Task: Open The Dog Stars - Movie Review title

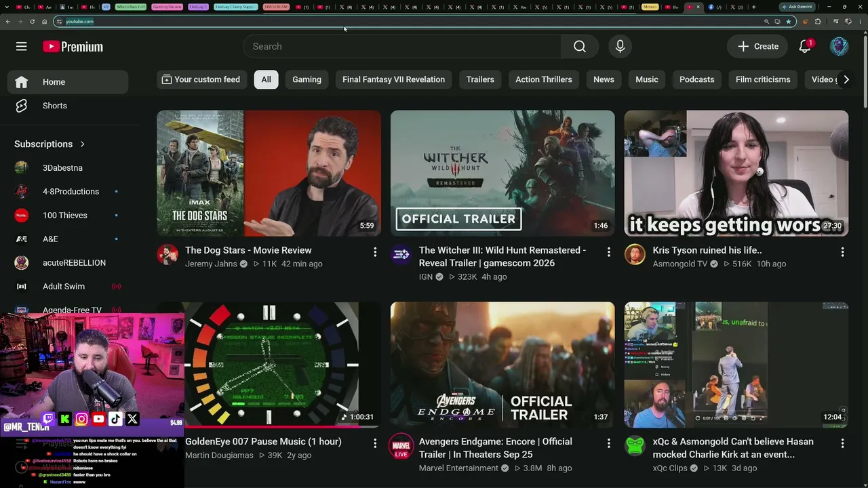Action: [248, 250]
